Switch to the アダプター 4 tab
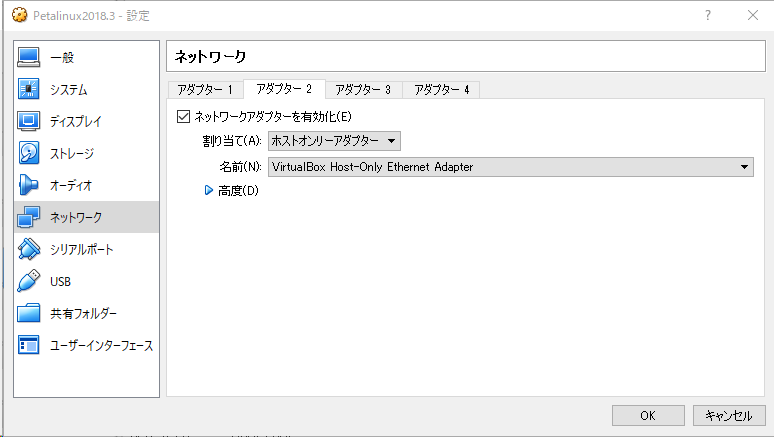This screenshot has width=774, height=437. (441, 90)
